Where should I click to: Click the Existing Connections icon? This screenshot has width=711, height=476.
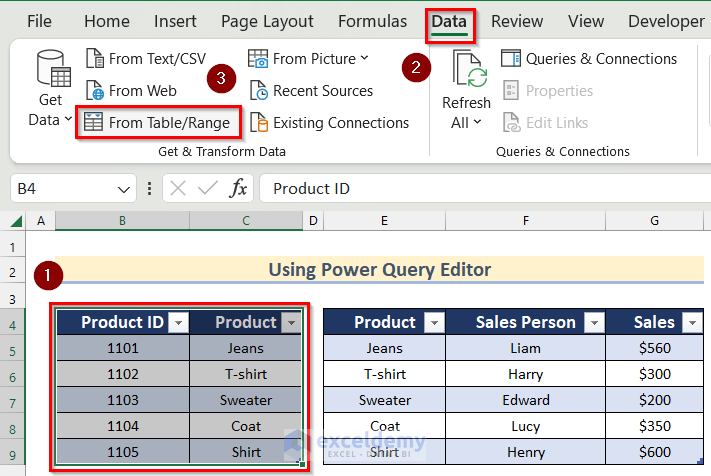pyautogui.click(x=258, y=123)
